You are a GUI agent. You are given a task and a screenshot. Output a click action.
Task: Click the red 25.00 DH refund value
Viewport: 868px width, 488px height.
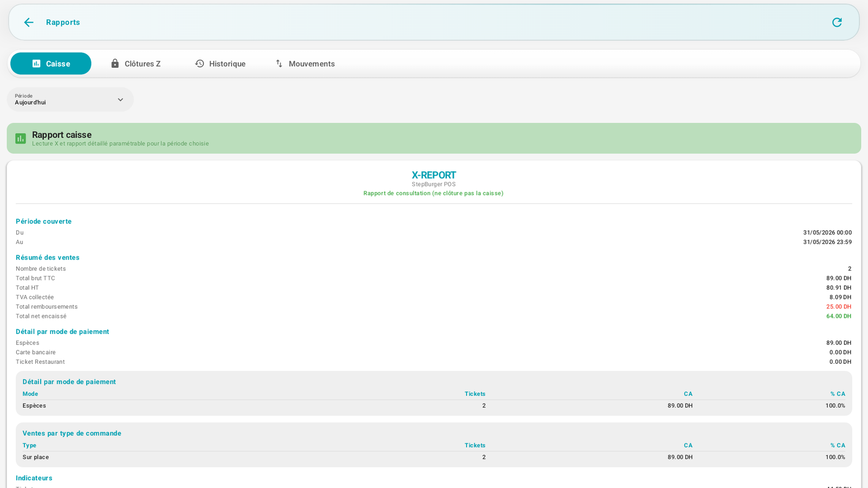[839, 307]
